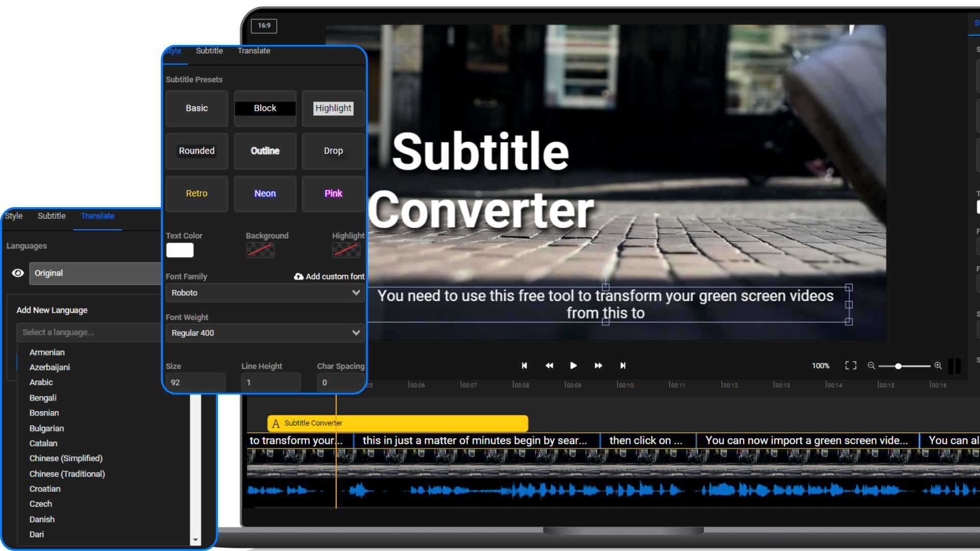This screenshot has width=980, height=551.
Task: Fast forward the video playback
Action: (598, 365)
